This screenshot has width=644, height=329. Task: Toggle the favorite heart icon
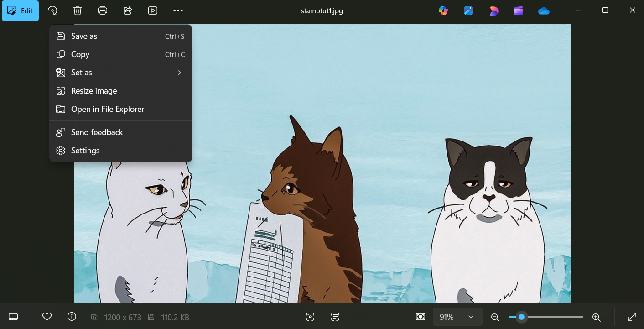[47, 317]
